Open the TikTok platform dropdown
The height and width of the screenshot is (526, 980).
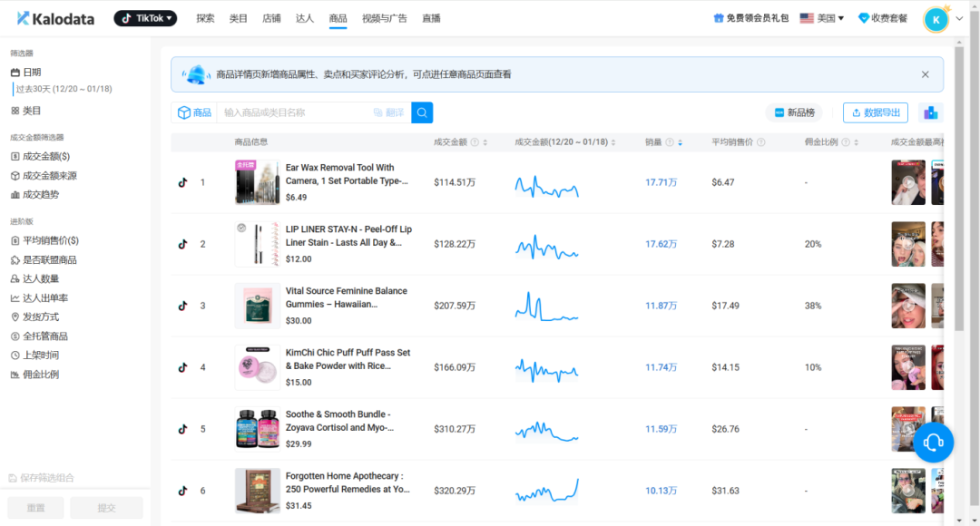pos(144,16)
